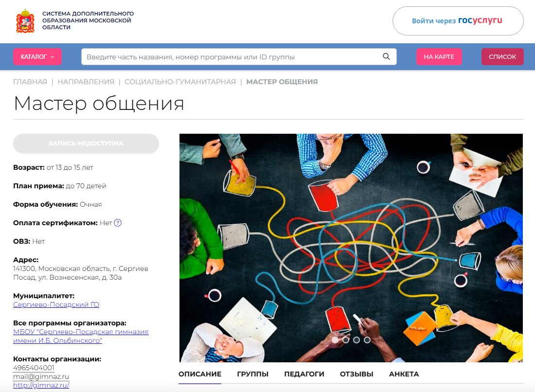The image size is (535, 392).
Task: Select the third carousel dot indicator
Action: 357,340
